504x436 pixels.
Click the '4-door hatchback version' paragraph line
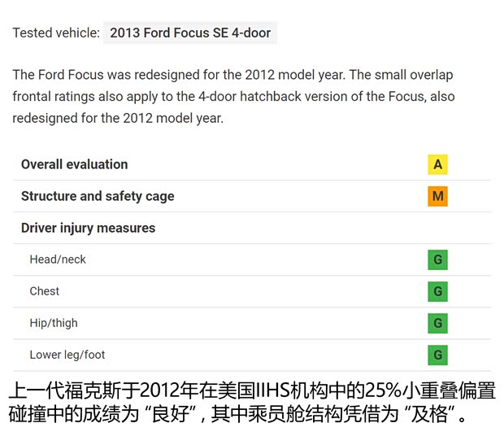pyautogui.click(x=233, y=96)
